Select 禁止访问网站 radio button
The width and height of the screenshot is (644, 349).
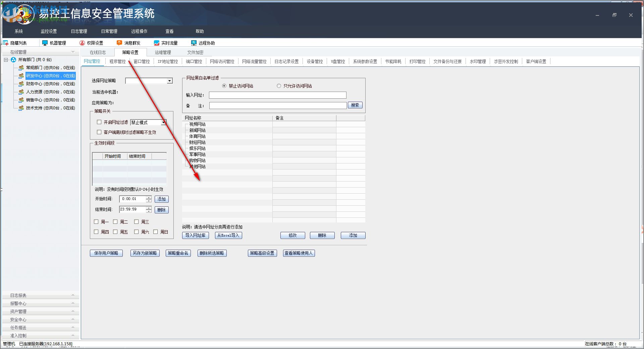point(224,86)
